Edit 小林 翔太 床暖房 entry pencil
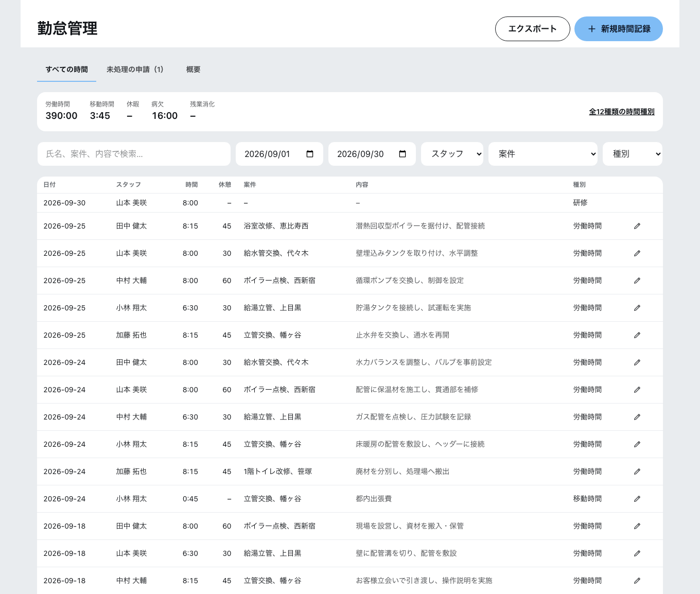Viewport: 700px width, 594px height. (x=637, y=444)
